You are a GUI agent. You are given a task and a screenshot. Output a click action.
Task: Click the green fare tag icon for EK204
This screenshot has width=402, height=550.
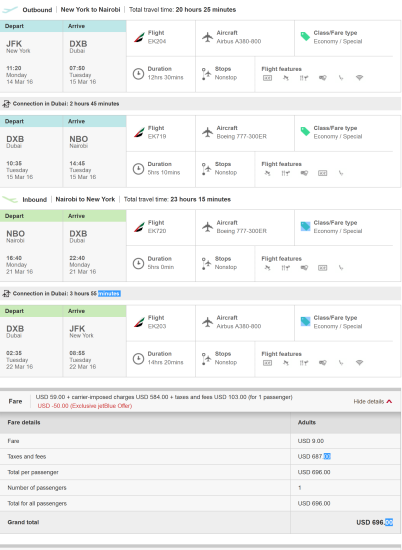[305, 36]
